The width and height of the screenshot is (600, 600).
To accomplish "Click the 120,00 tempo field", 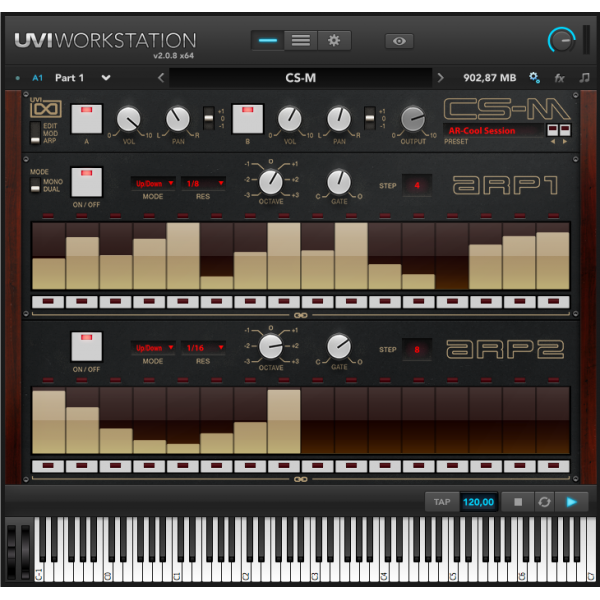I will pyautogui.click(x=478, y=502).
